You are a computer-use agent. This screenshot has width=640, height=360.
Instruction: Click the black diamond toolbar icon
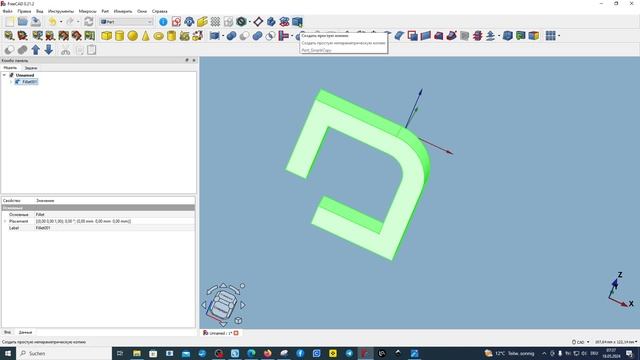point(258,22)
